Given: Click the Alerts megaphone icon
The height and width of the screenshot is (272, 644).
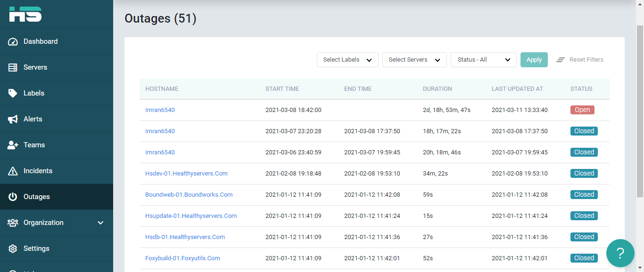Looking at the screenshot, I should (13, 119).
